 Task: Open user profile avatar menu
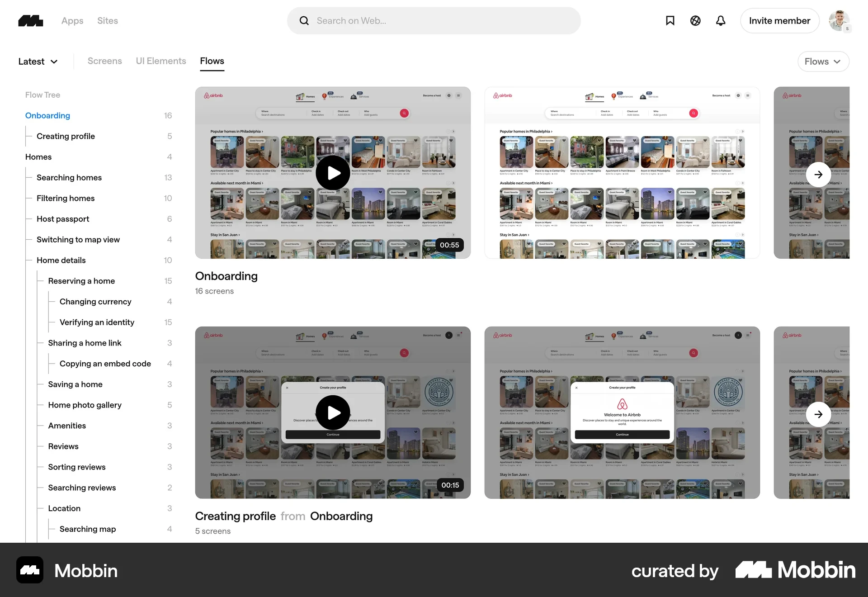pyautogui.click(x=839, y=21)
